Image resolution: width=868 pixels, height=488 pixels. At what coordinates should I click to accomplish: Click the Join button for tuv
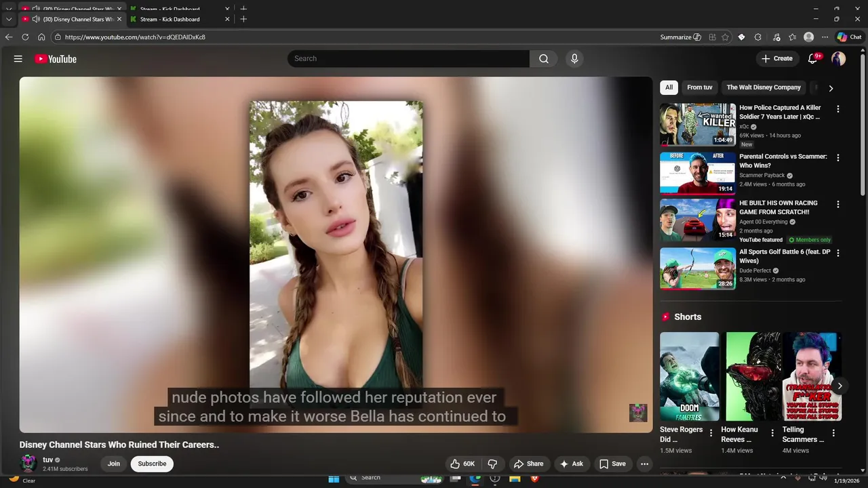[x=113, y=464]
